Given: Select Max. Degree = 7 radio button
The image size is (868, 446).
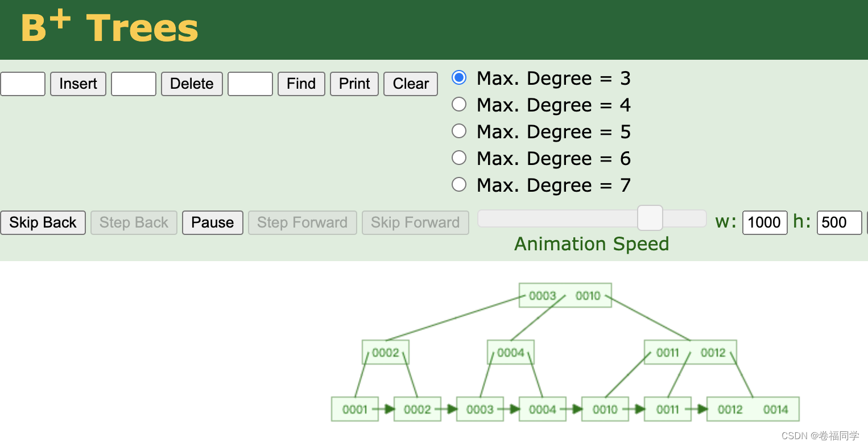Looking at the screenshot, I should pos(459,184).
